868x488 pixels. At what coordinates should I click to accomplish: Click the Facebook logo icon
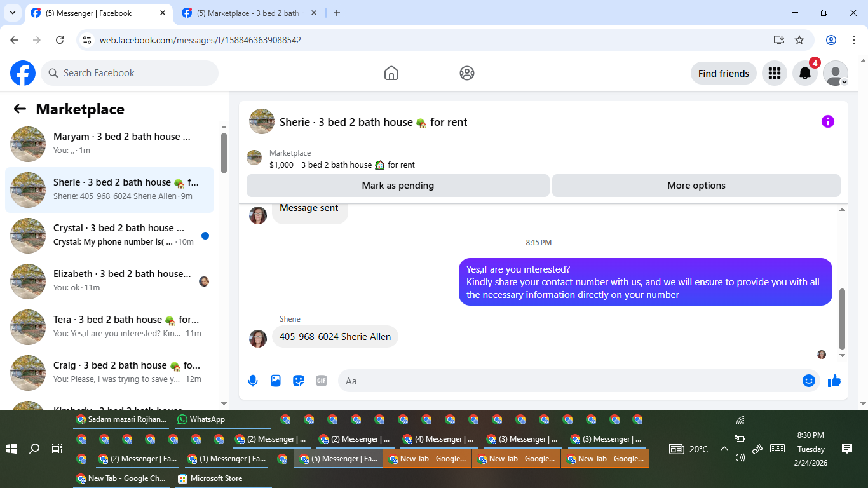(23, 73)
